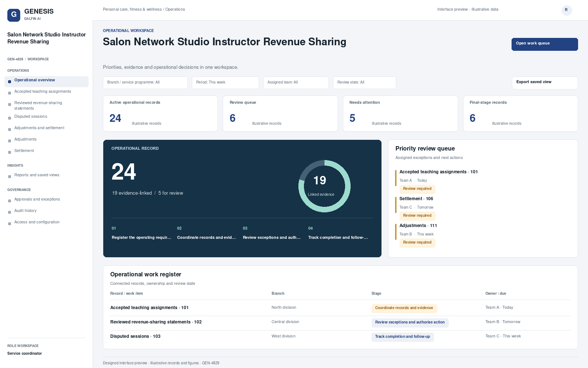The image size is (588, 368).
Task: Click the linked evidence donut chart
Action: 325,186
